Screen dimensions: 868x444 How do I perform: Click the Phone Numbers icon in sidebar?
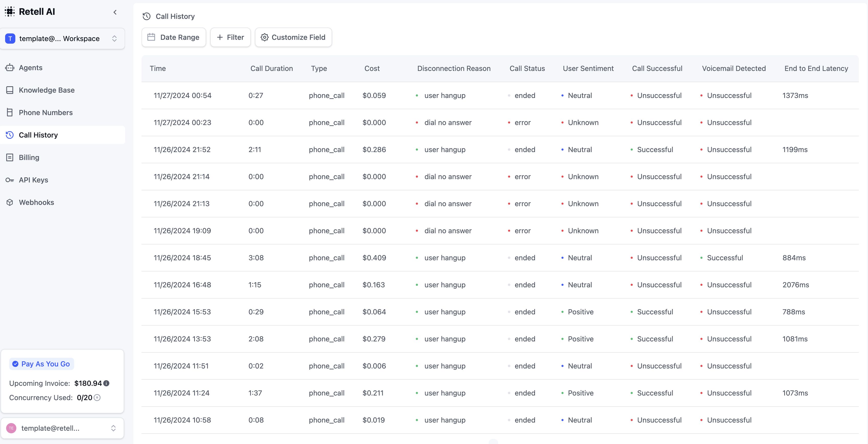pyautogui.click(x=10, y=113)
